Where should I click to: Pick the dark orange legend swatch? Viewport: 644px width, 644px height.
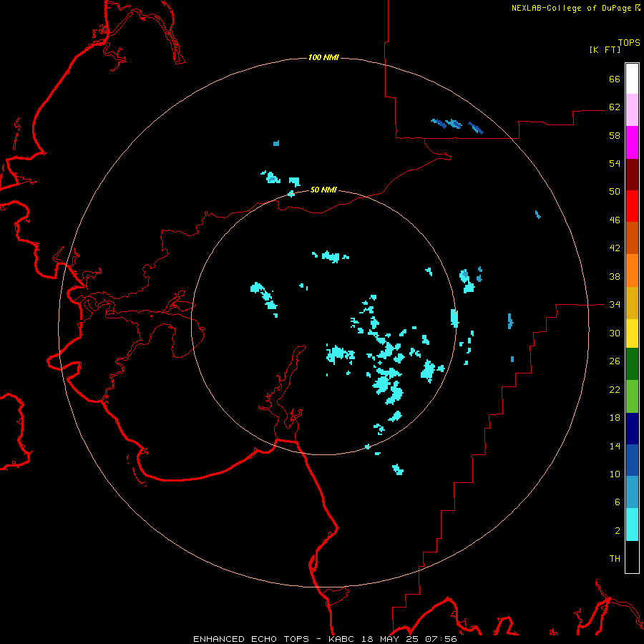coord(632,238)
